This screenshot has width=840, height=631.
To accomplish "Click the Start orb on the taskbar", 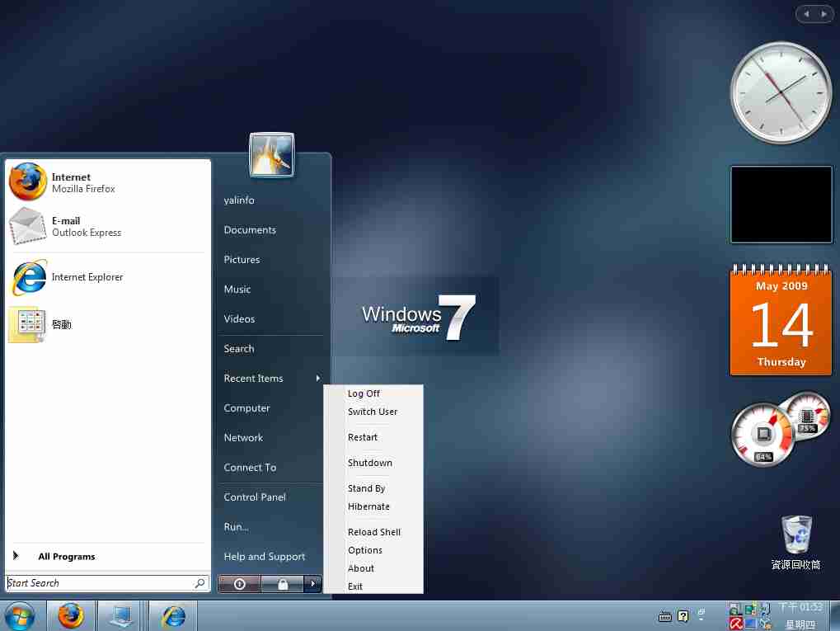I will coord(21,615).
